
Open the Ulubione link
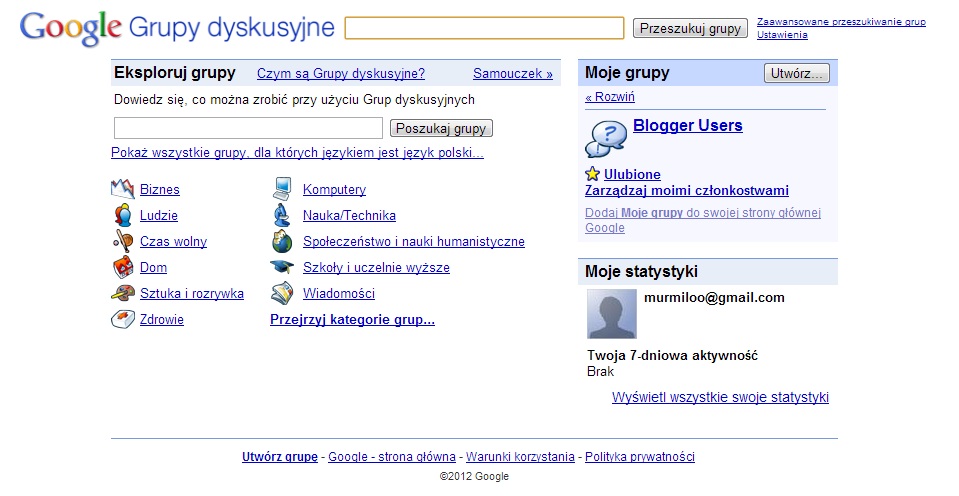[632, 174]
